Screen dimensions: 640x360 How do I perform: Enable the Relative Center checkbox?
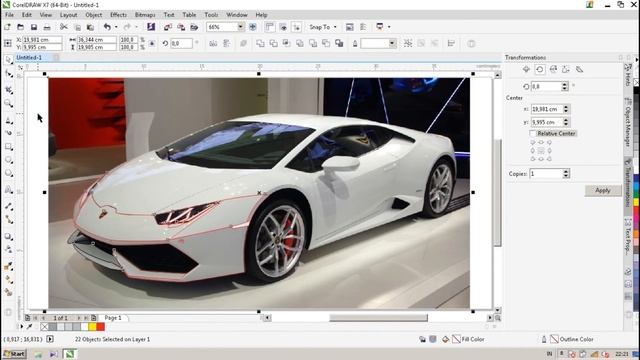(533, 133)
